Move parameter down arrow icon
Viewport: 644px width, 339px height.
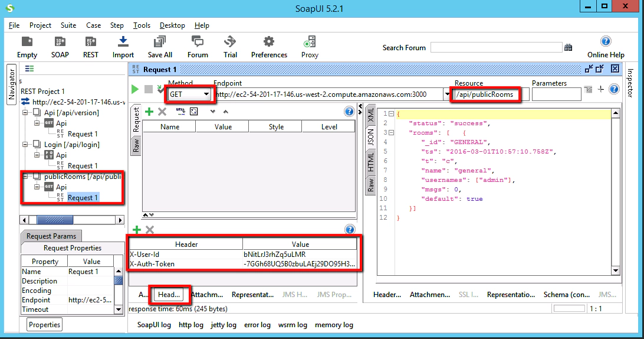212,112
